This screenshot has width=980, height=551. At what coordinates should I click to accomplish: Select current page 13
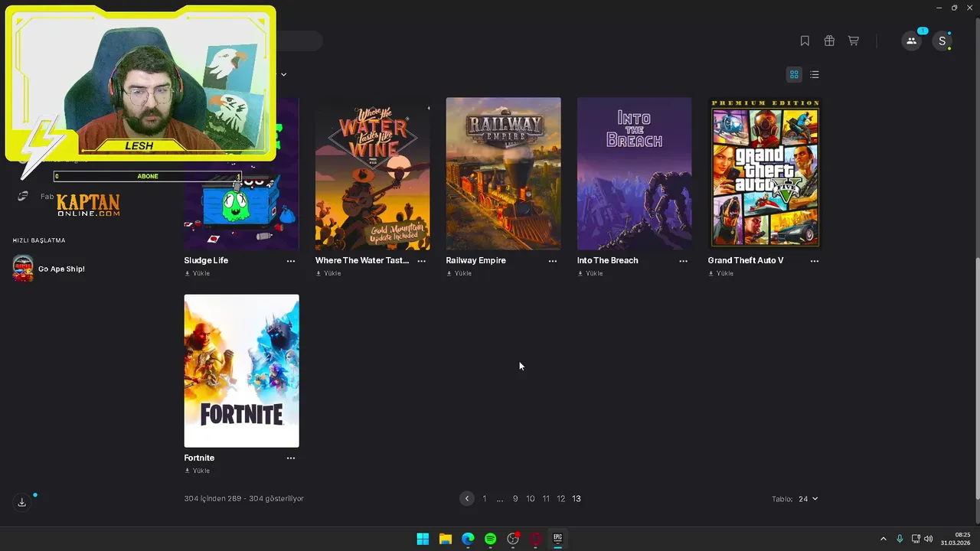tap(577, 498)
